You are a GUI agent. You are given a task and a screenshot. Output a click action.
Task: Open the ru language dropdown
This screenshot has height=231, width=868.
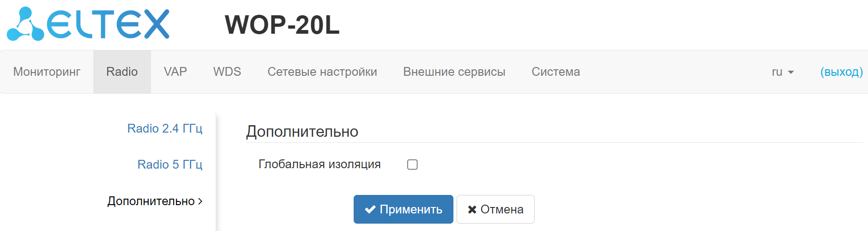783,72
